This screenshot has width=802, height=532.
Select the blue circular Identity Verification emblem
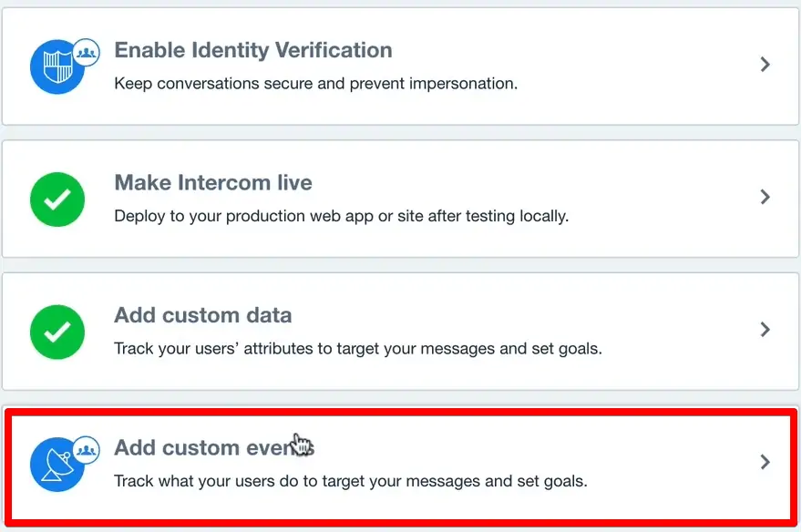[57, 65]
